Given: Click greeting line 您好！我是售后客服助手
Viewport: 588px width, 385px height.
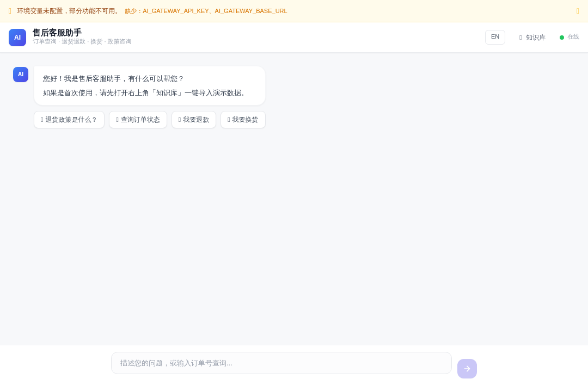Looking at the screenshot, I should (113, 79).
